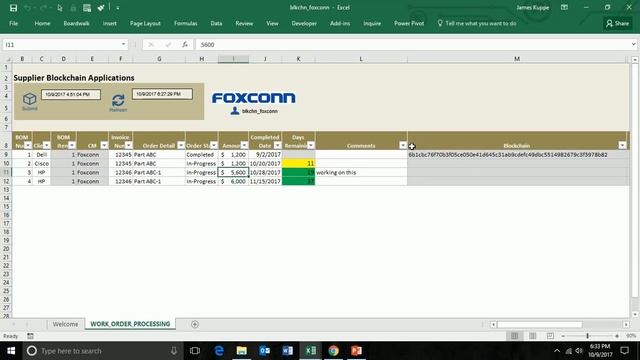Open Microsoft Edge from the taskbar
This screenshot has height=360, width=640.
click(219, 351)
